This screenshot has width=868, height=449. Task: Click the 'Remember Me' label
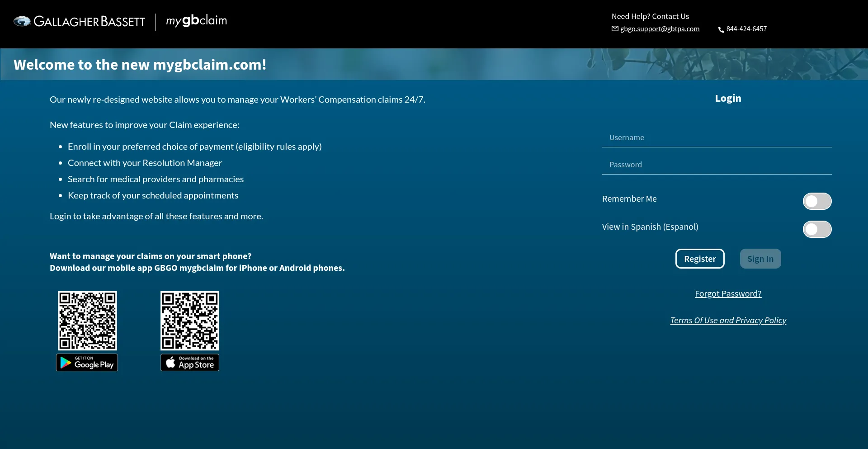pos(629,199)
